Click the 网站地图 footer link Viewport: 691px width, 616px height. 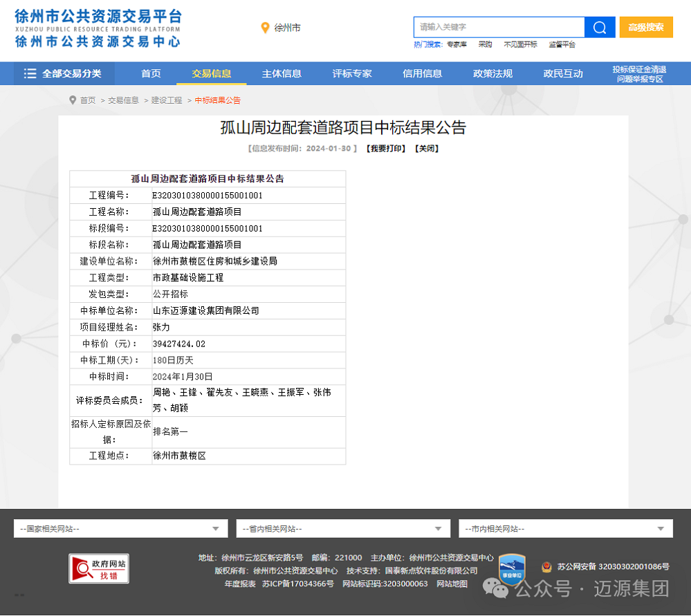[452, 584]
